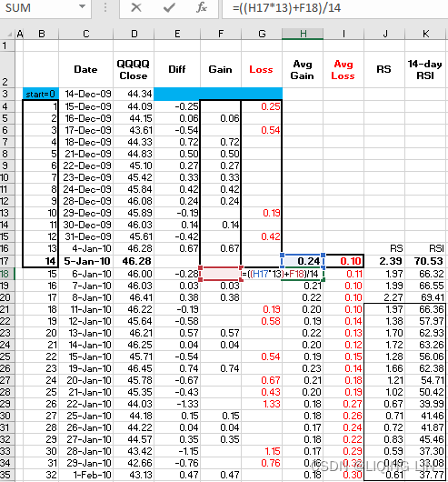
Task: Click the 'QQQQ Close' heading cell
Action: click(134, 69)
